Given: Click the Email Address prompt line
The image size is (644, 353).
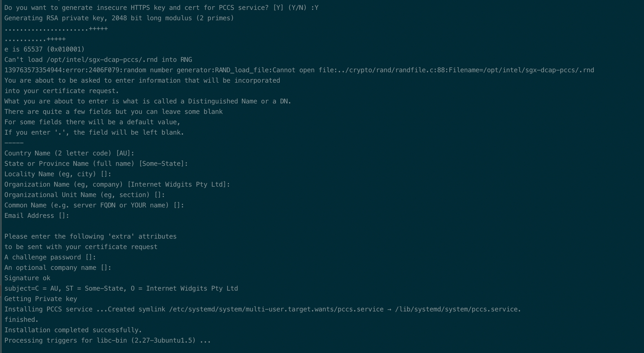Looking at the screenshot, I should pos(37,216).
